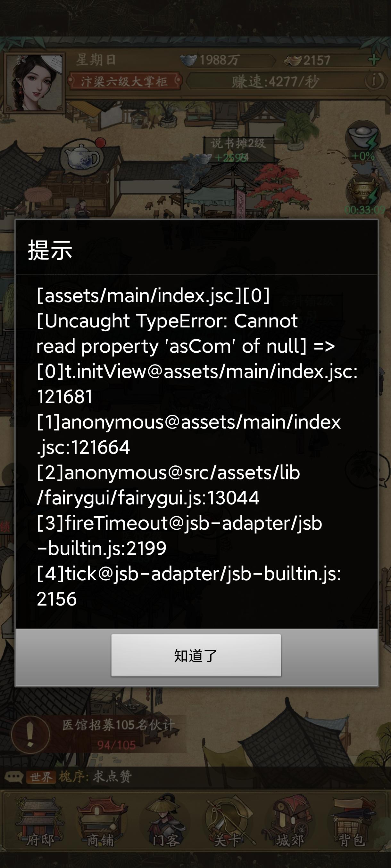Go to 城郊 suburbs carriage icon
Viewport: 391px width, 868px height.
(289, 823)
